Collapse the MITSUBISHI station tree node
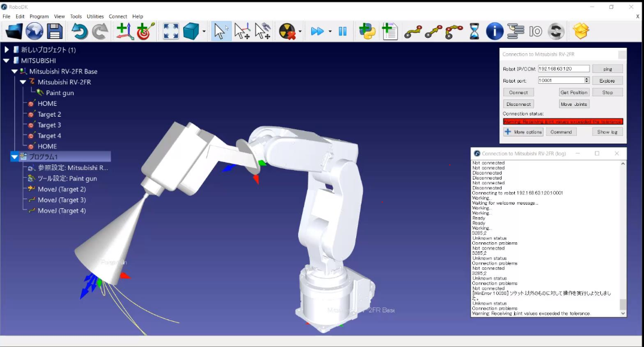644x347 pixels. tap(7, 60)
